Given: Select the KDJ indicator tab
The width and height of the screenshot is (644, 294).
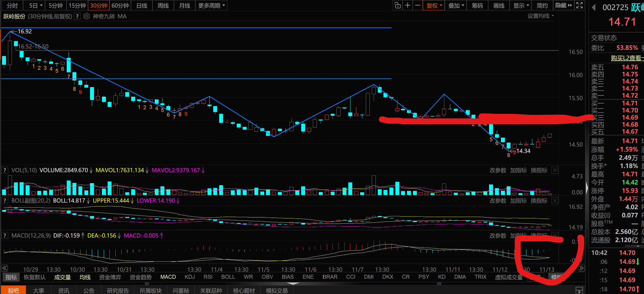Looking at the screenshot, I should point(189,277).
